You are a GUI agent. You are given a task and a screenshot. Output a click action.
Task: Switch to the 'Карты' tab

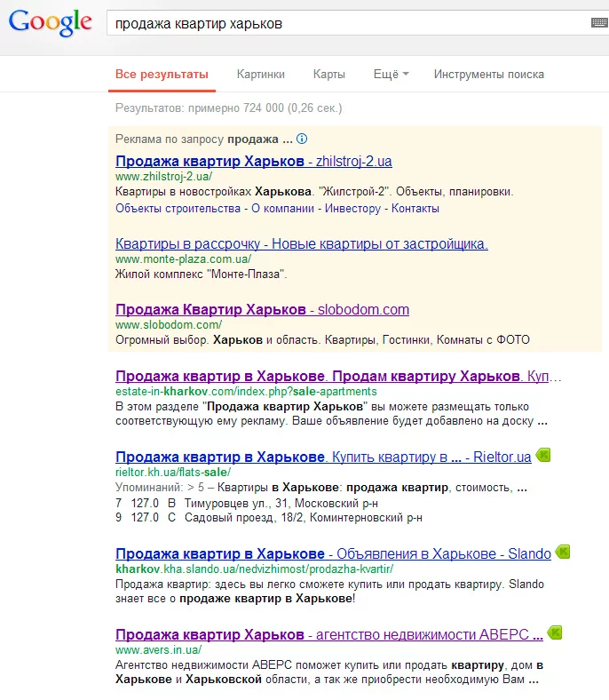329,75
